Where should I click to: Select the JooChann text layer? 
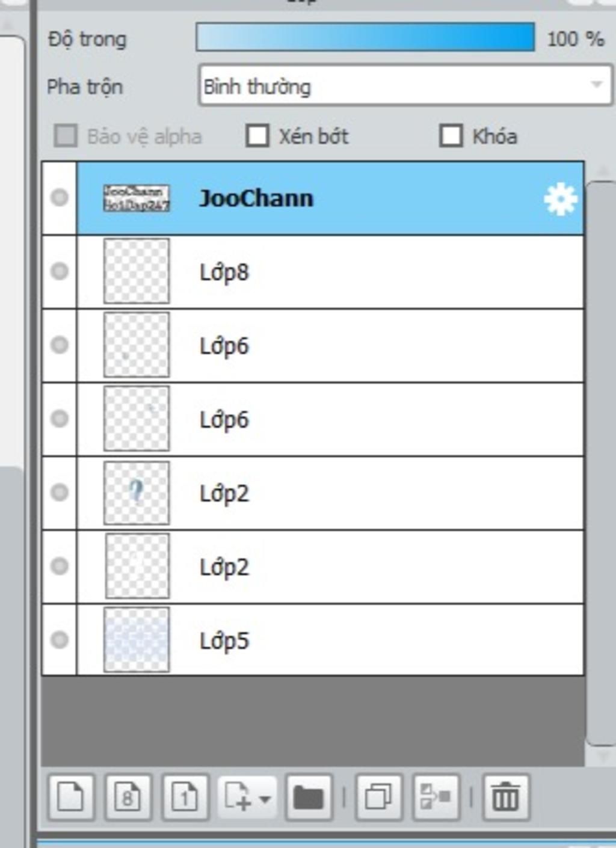[330, 198]
